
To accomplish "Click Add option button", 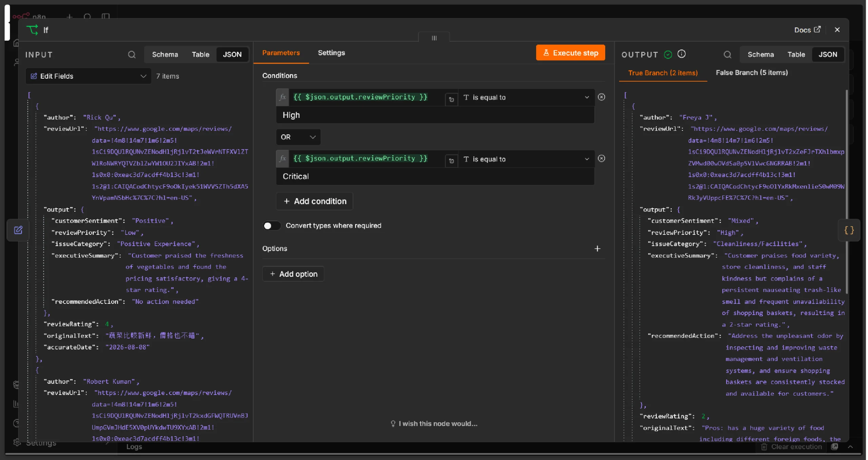I will pyautogui.click(x=293, y=274).
